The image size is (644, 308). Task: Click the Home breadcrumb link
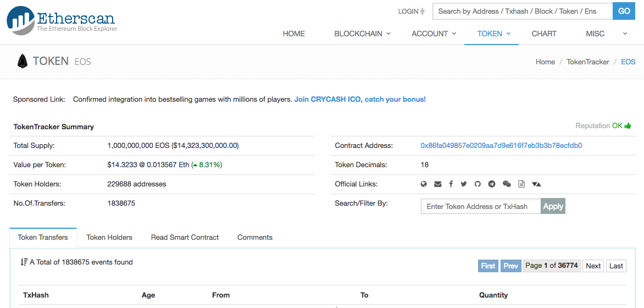545,62
